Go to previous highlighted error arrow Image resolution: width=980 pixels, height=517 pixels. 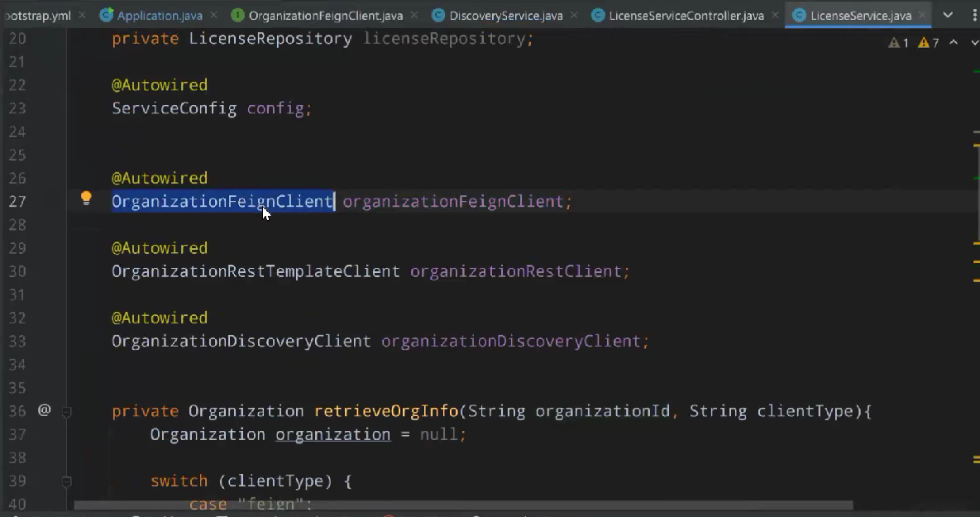(954, 42)
